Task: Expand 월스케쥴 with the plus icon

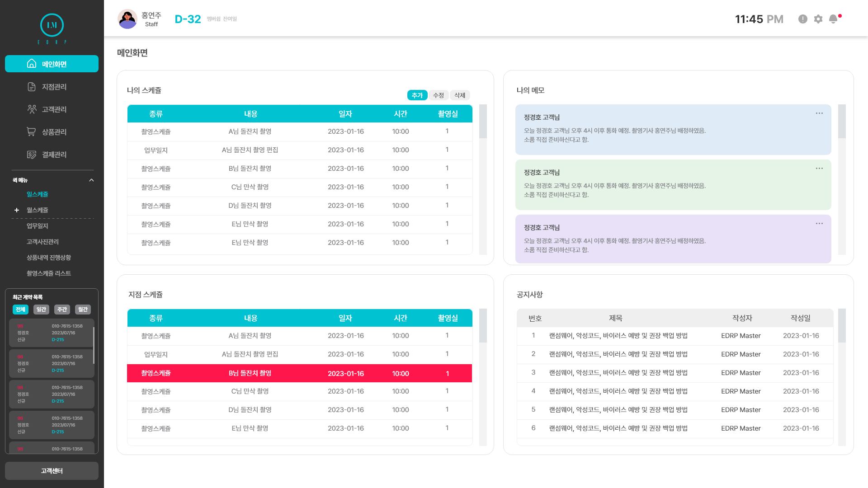Action: 17,210
